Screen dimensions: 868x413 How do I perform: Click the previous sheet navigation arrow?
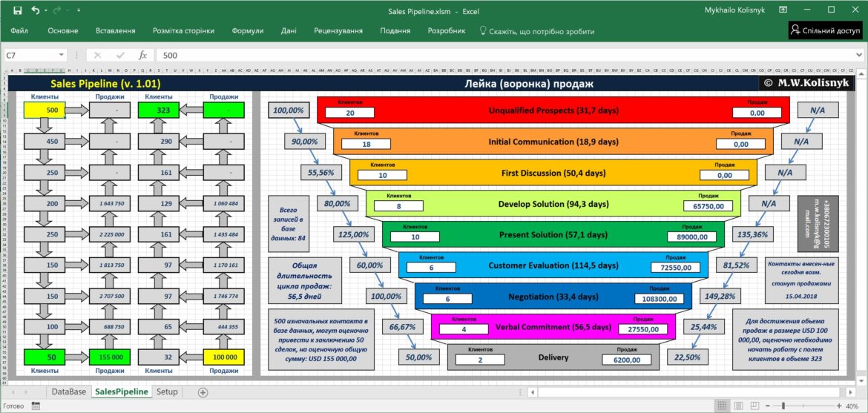[x=12, y=392]
